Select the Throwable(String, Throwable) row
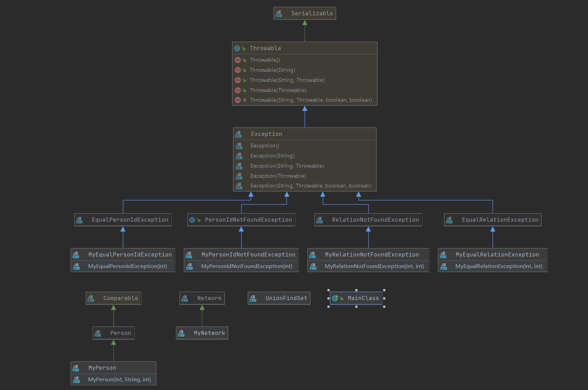The width and height of the screenshot is (588, 390). tap(305, 80)
